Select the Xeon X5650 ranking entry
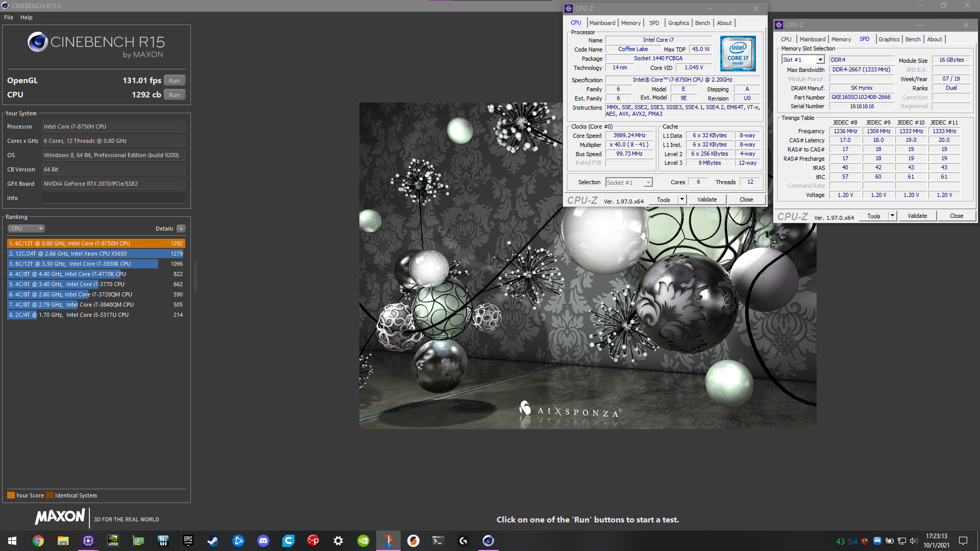The height and width of the screenshot is (551, 980). 96,254
